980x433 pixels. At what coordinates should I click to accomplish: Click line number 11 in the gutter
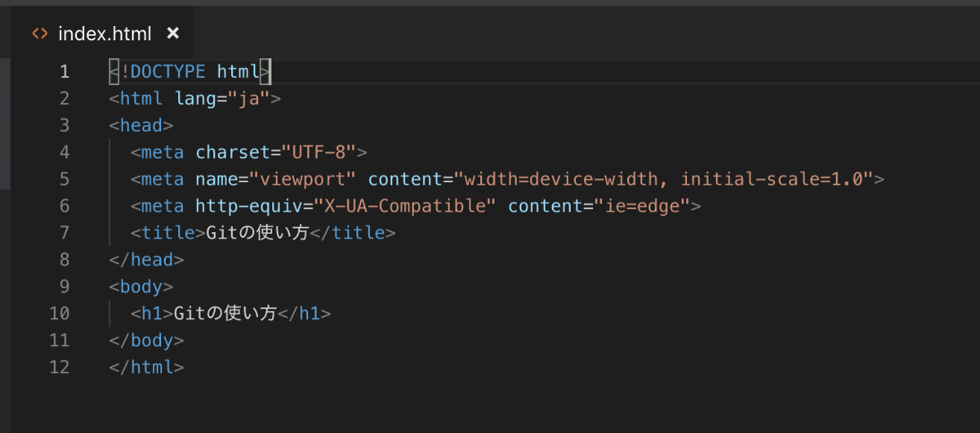pos(60,340)
